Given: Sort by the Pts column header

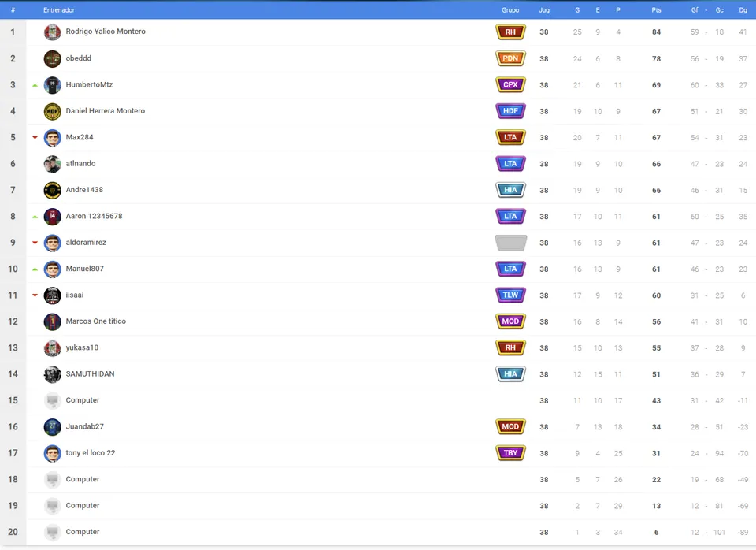Looking at the screenshot, I should (x=656, y=10).
